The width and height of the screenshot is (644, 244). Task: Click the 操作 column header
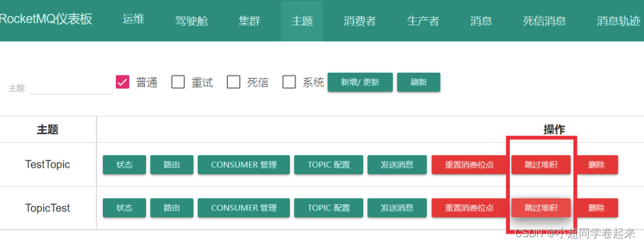pos(554,130)
